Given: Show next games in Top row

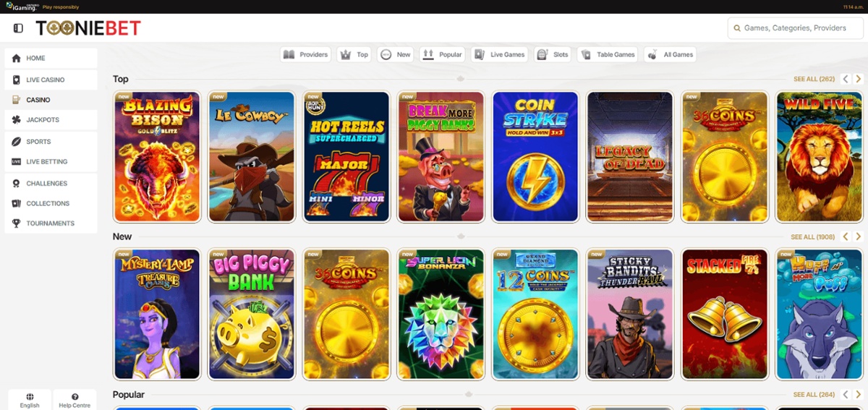Looking at the screenshot, I should (859, 79).
